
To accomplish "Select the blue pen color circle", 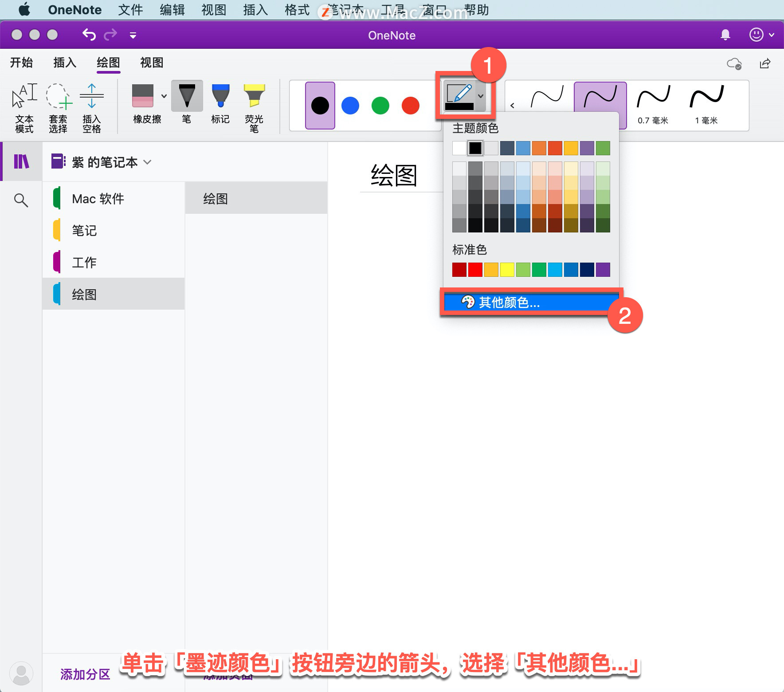I will tap(350, 106).
